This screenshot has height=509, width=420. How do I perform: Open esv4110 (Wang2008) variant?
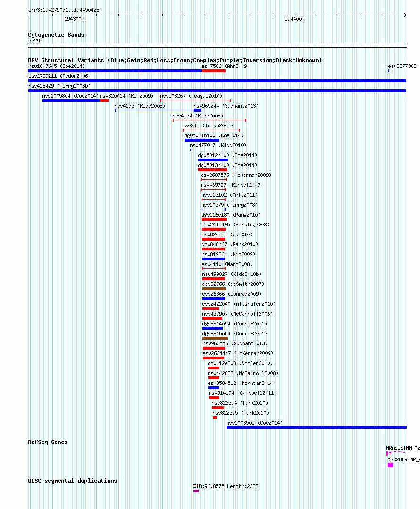pos(227,264)
